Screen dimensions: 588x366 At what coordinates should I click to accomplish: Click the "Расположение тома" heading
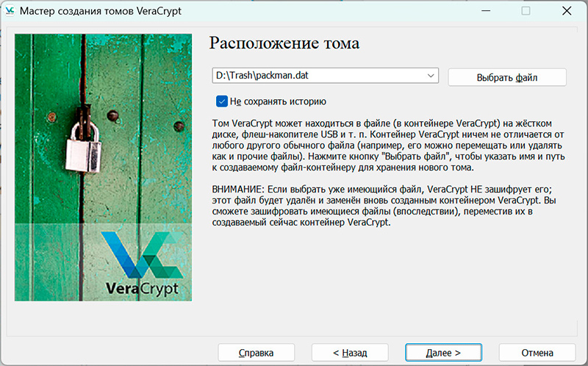pos(284,43)
